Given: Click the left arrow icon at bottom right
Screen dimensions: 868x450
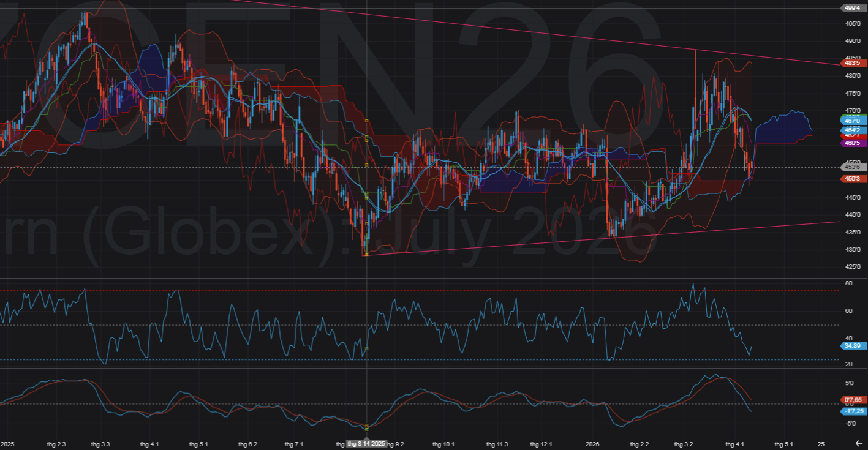Looking at the screenshot, I should 859,443.
